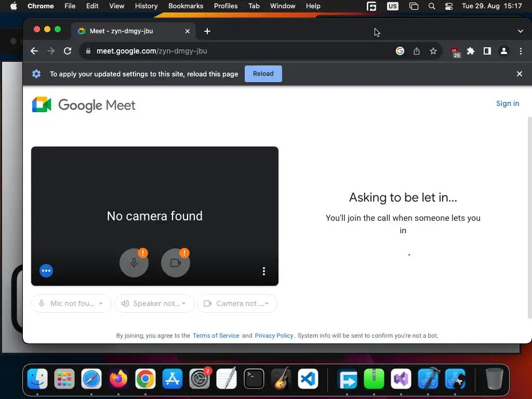Image resolution: width=532 pixels, height=399 pixels.
Task: Open the History menu
Action: tap(146, 6)
